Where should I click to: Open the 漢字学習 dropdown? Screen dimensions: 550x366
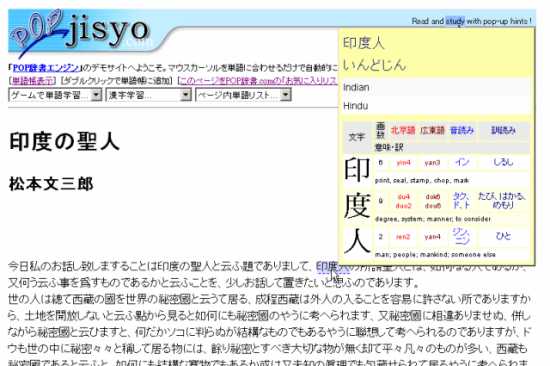click(148, 95)
